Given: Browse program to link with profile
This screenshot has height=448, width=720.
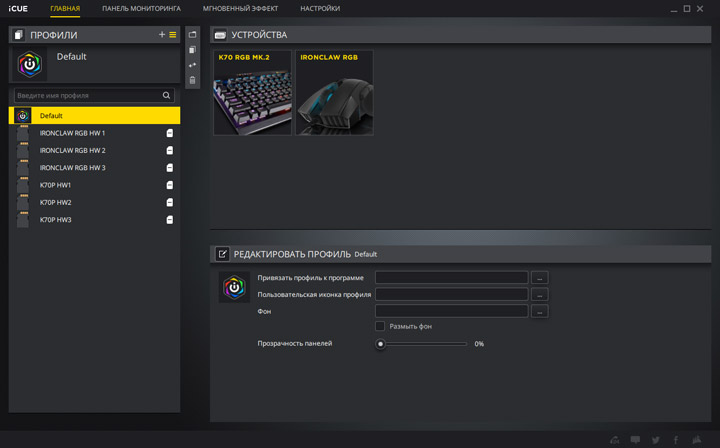Looking at the screenshot, I should pos(540,278).
